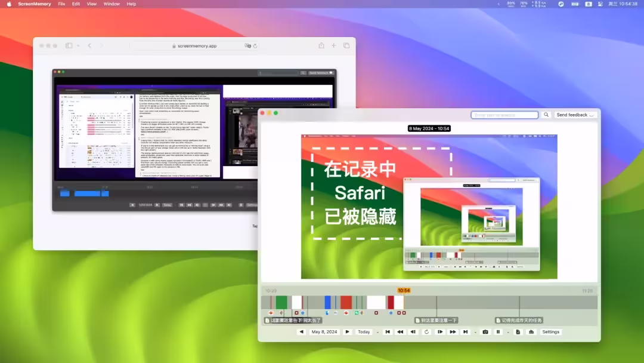Open the Window menu
The height and width of the screenshot is (363, 644).
[112, 4]
